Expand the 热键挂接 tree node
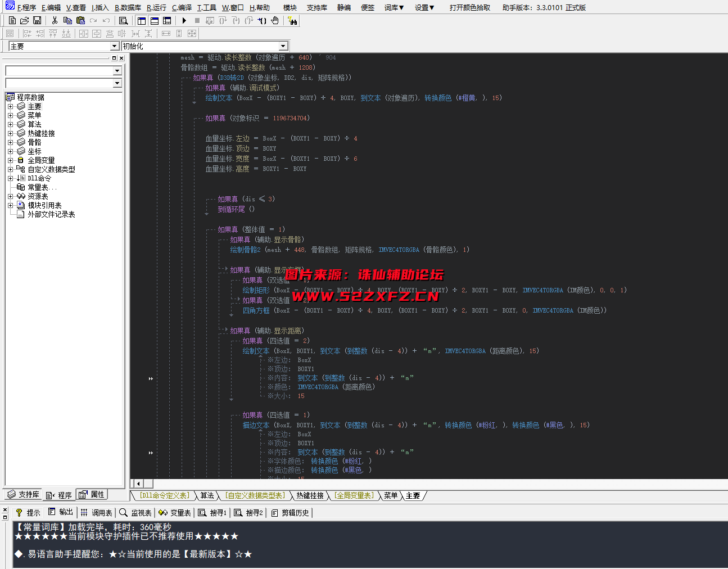 (10, 133)
